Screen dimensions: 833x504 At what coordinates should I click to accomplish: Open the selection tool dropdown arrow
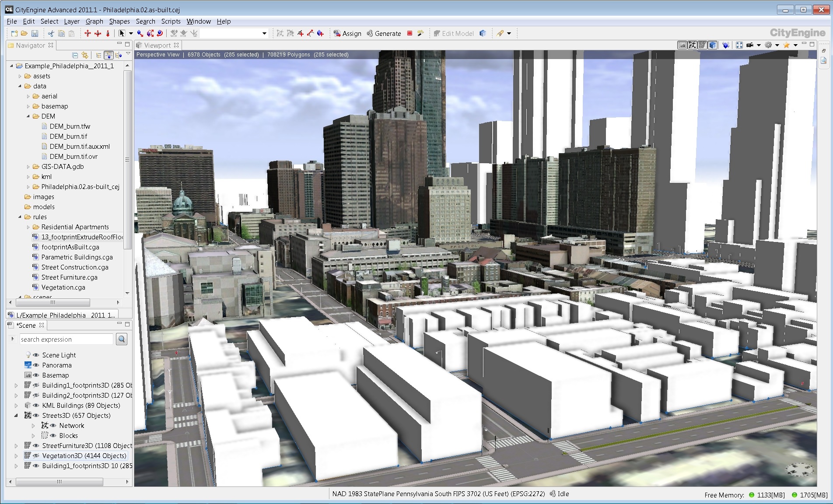point(131,33)
